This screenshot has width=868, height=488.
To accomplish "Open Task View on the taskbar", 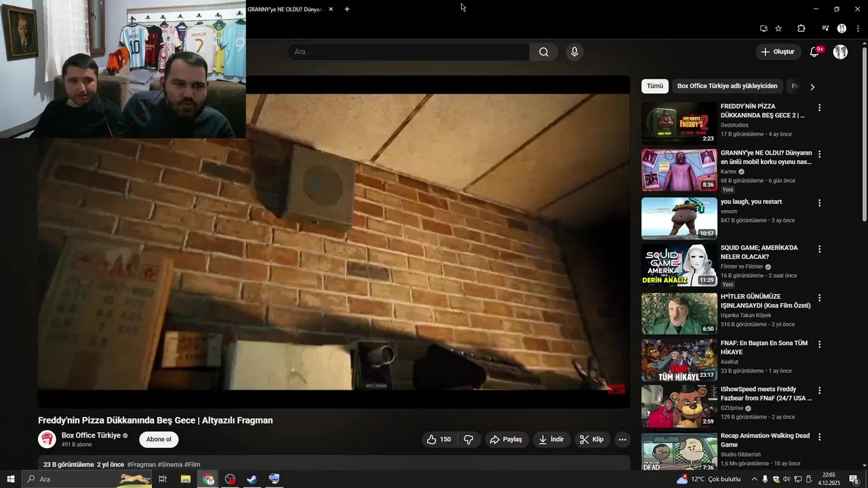I will [x=163, y=479].
